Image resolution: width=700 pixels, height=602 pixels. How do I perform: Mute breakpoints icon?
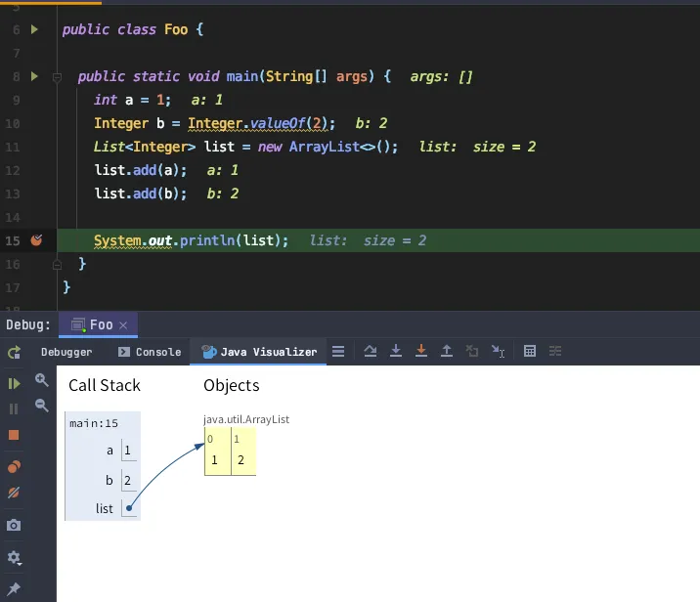tap(14, 493)
